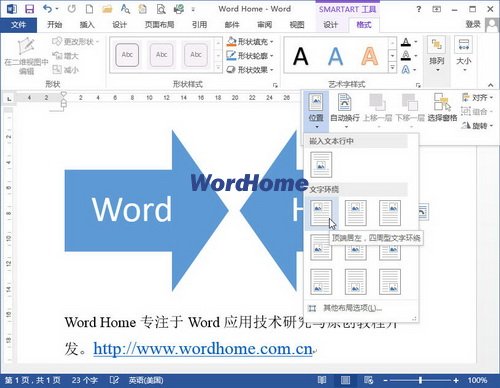500x388 pixels.
Task: Click the 23 个字 word count
Action: tap(85, 380)
